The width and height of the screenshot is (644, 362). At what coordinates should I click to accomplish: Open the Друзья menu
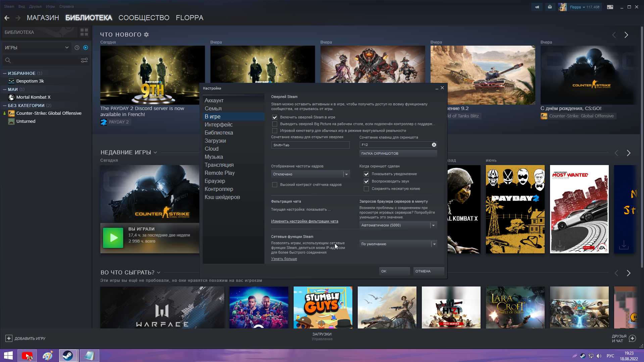click(x=35, y=6)
